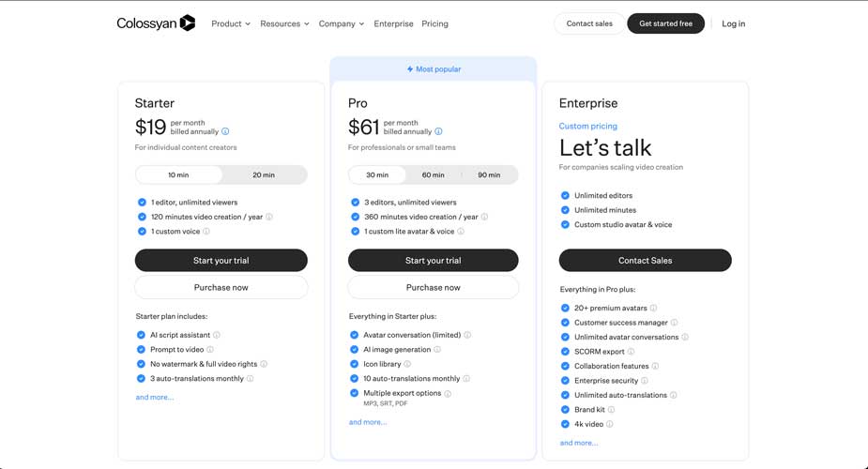The image size is (868, 469).
Task: Show info for No watermark & full video rights
Action: [264, 364]
